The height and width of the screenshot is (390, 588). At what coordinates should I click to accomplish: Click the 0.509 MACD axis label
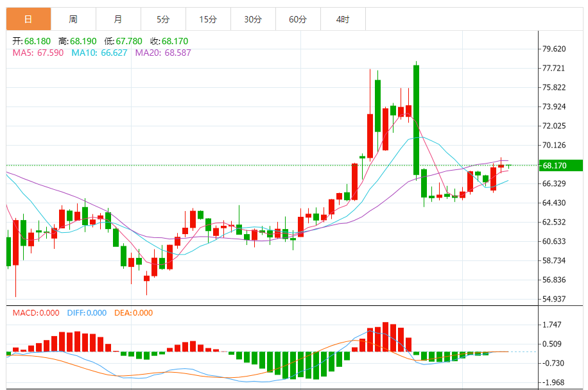pyautogui.click(x=552, y=344)
